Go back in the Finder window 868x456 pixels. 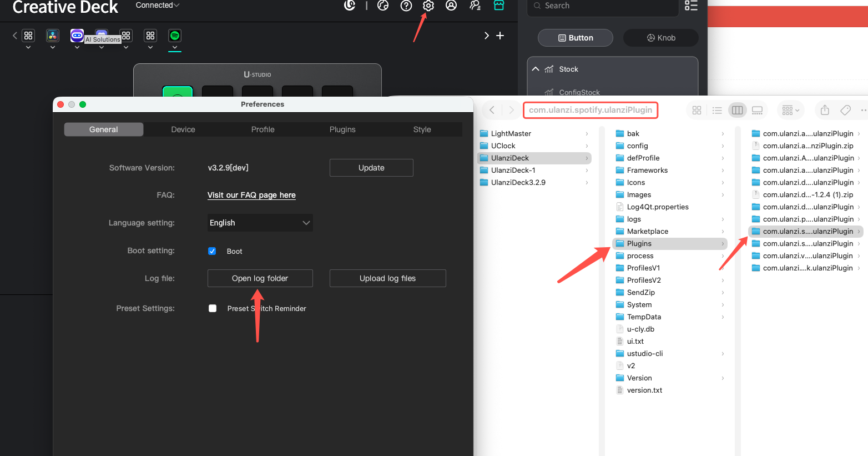coord(492,110)
